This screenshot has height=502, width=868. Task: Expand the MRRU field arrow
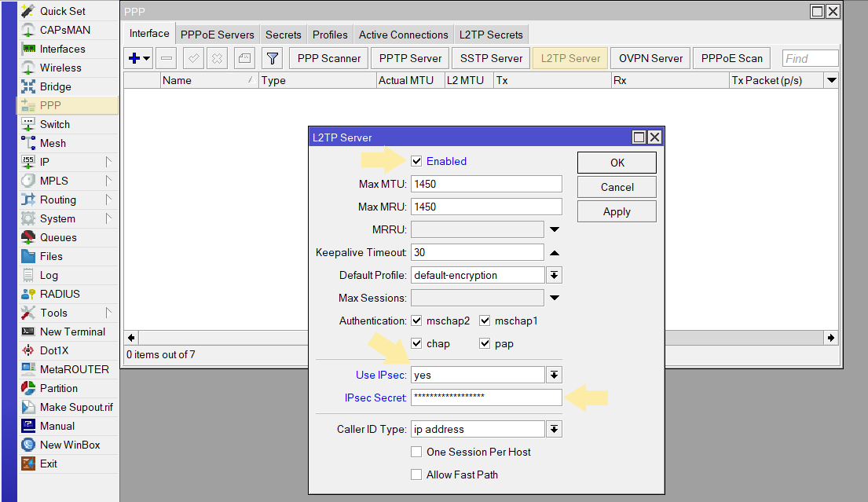coord(554,229)
